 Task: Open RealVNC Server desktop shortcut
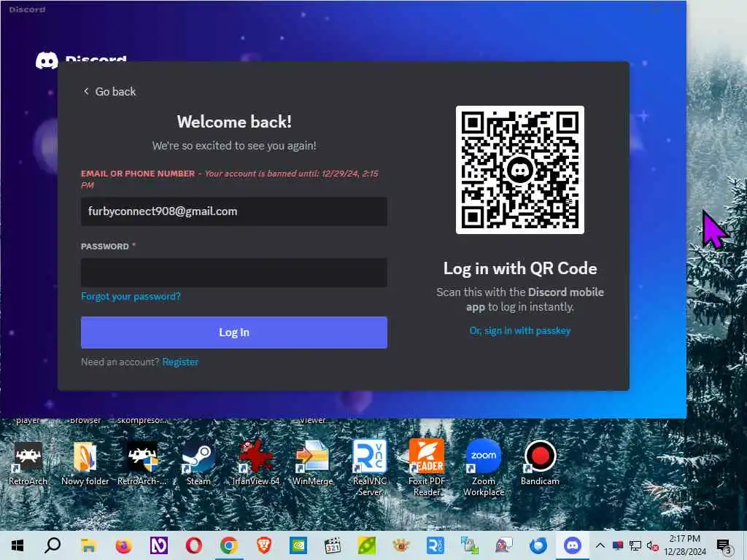[370, 467]
